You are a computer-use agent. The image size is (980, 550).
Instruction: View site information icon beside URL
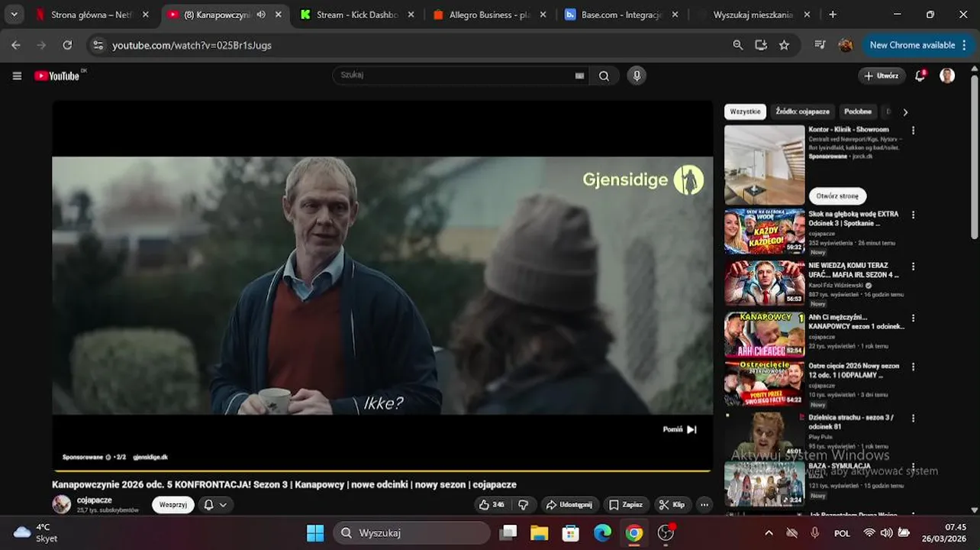coord(98,45)
